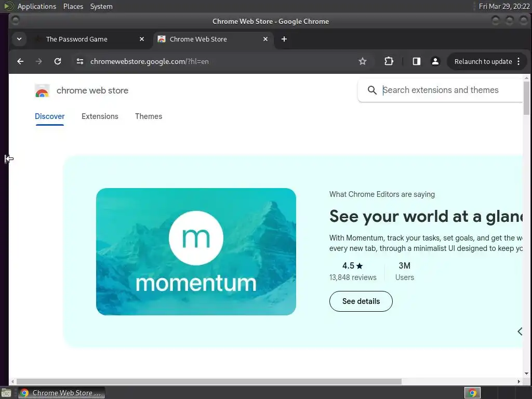Screen dimensions: 532x399
Task: Click horizontal scrollbar thumb
Action: point(209,382)
